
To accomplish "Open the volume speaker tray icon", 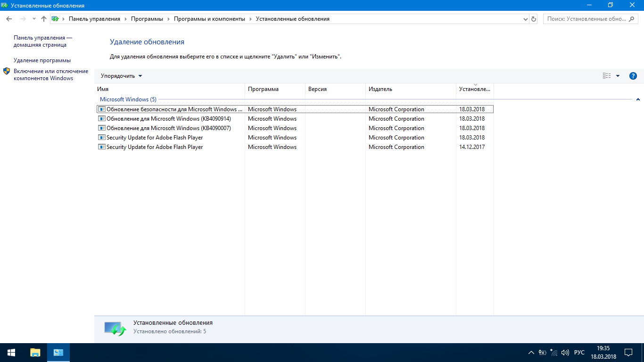I will point(565,353).
